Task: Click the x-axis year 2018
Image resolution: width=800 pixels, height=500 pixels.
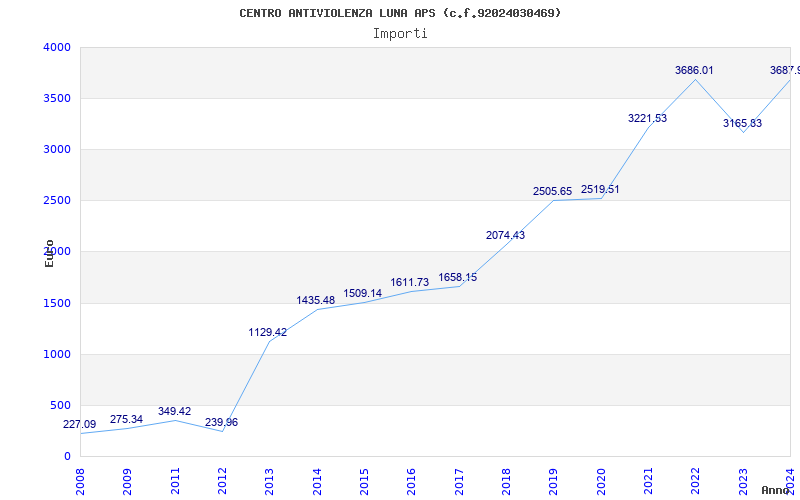Action: (507, 482)
